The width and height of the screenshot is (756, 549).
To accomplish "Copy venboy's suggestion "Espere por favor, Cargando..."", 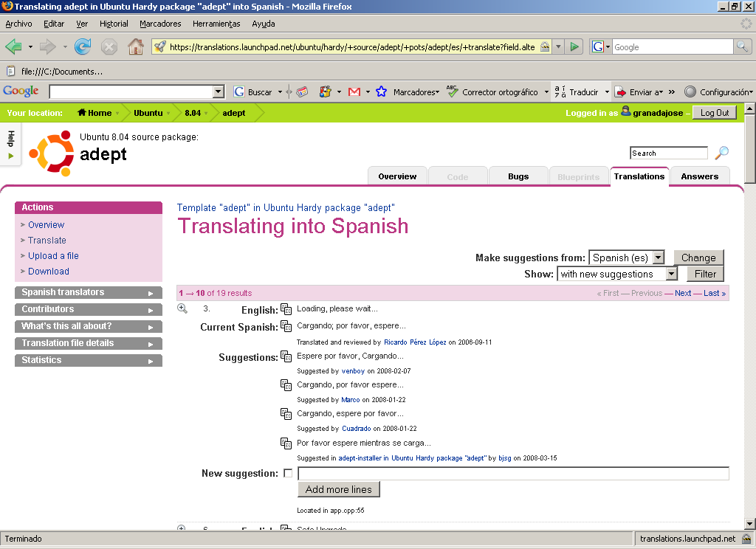I will click(x=286, y=356).
